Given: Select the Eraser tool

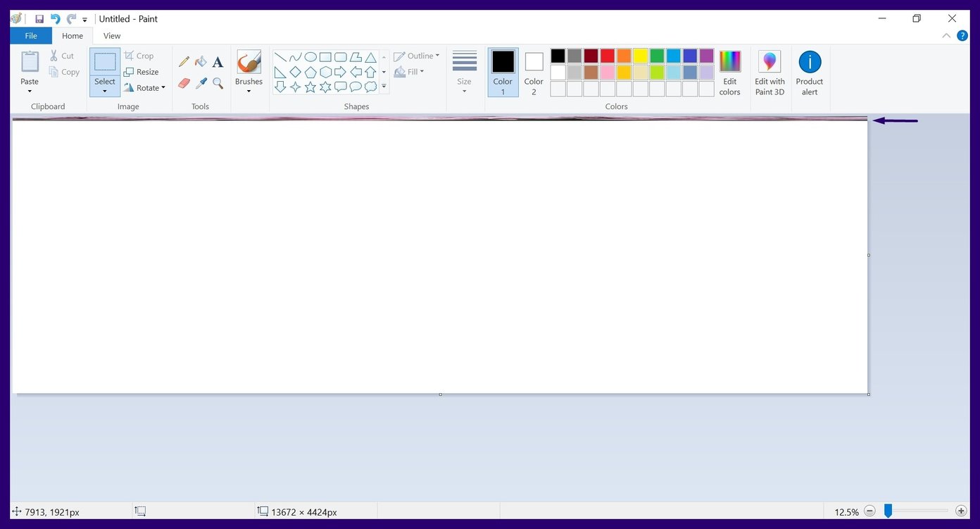Looking at the screenshot, I should (183, 82).
